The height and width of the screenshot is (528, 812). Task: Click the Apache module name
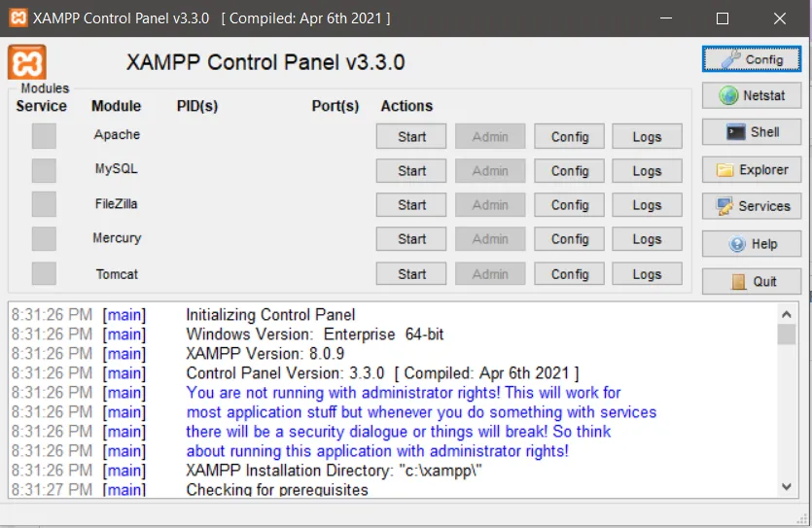(x=117, y=134)
